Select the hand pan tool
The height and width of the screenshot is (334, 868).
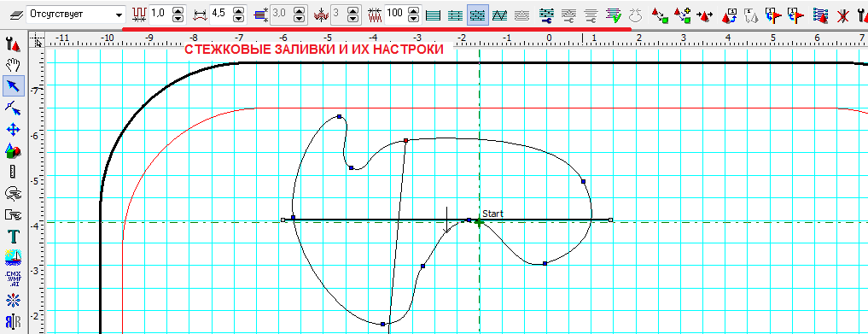pyautogui.click(x=13, y=65)
